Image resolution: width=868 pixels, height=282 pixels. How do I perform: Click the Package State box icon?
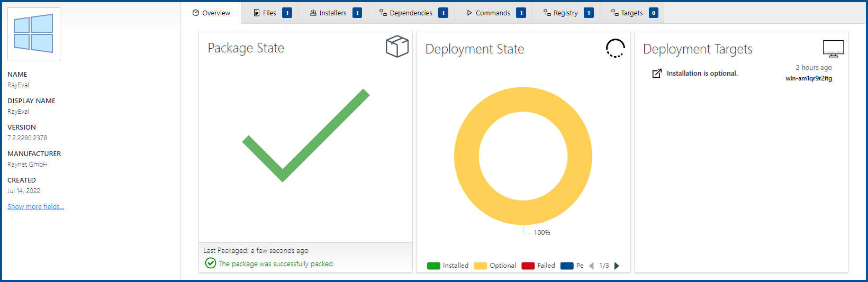pyautogui.click(x=397, y=47)
